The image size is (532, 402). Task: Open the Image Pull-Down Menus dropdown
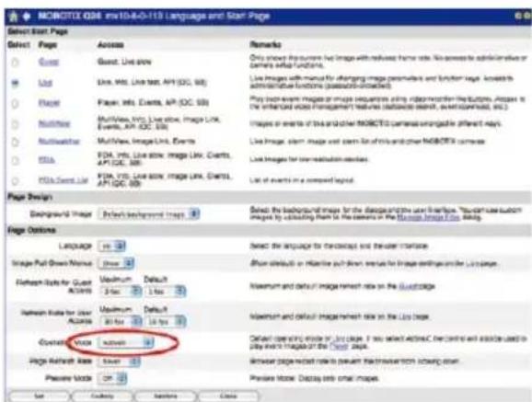point(116,263)
